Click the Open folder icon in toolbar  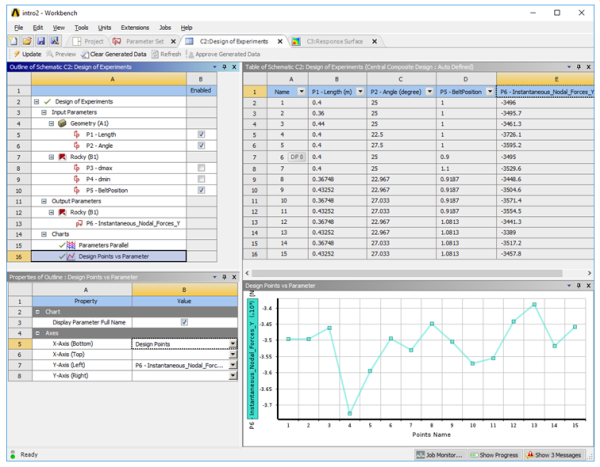tap(26, 41)
